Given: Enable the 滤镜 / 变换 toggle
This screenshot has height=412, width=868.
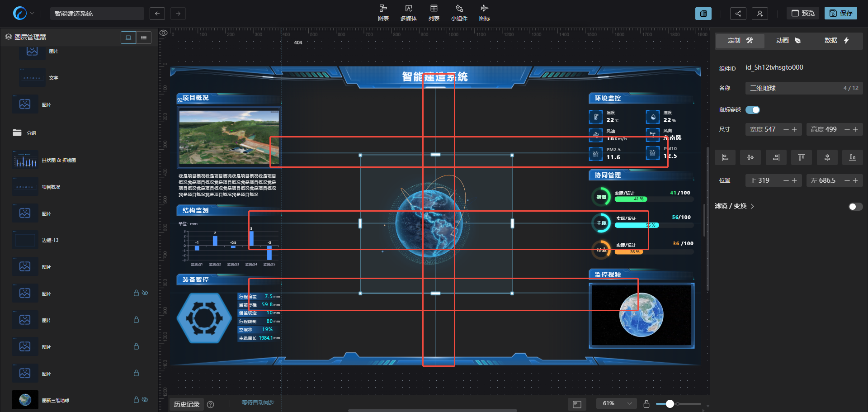Looking at the screenshot, I should pos(855,207).
